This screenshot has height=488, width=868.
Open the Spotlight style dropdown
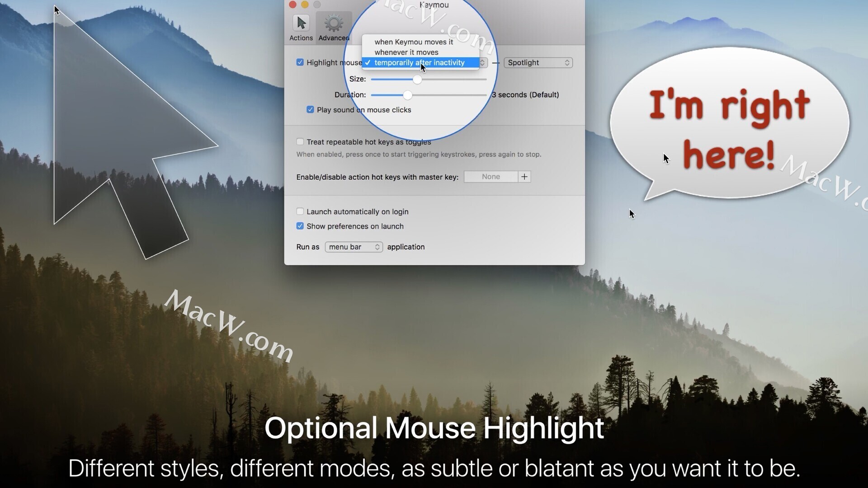point(538,63)
